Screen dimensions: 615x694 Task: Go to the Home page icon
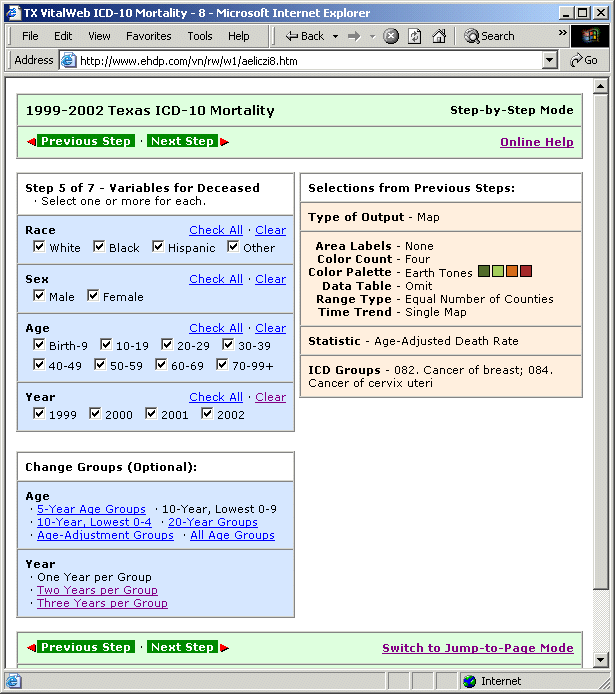tap(438, 36)
